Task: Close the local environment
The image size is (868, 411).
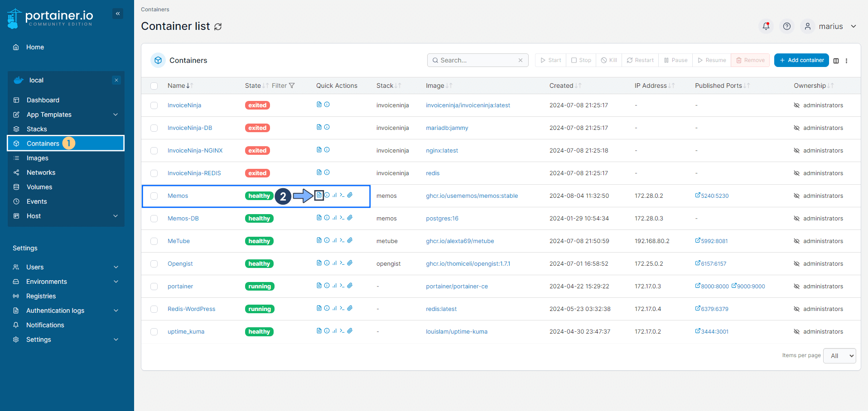Action: [116, 80]
